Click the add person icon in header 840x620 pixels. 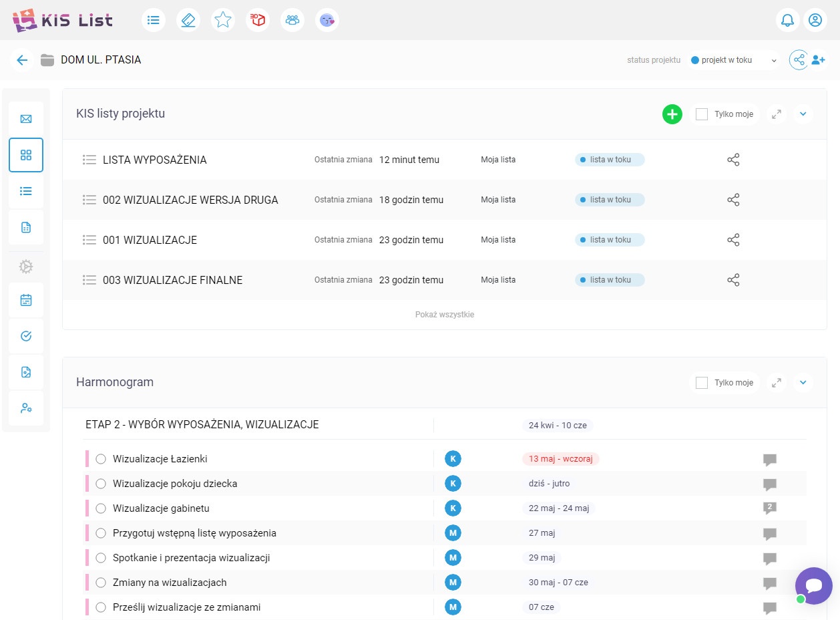click(x=818, y=60)
